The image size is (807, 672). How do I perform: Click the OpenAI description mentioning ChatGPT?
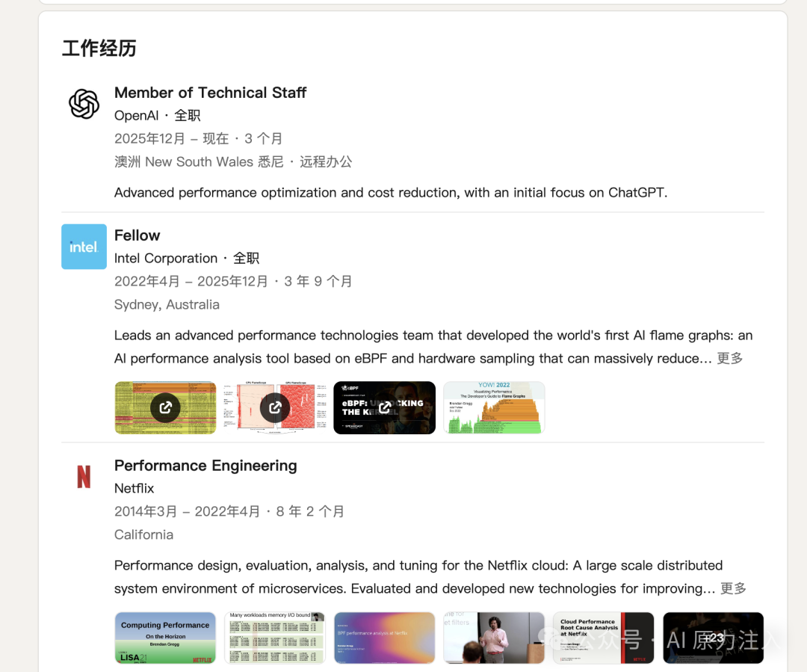pyautogui.click(x=391, y=193)
